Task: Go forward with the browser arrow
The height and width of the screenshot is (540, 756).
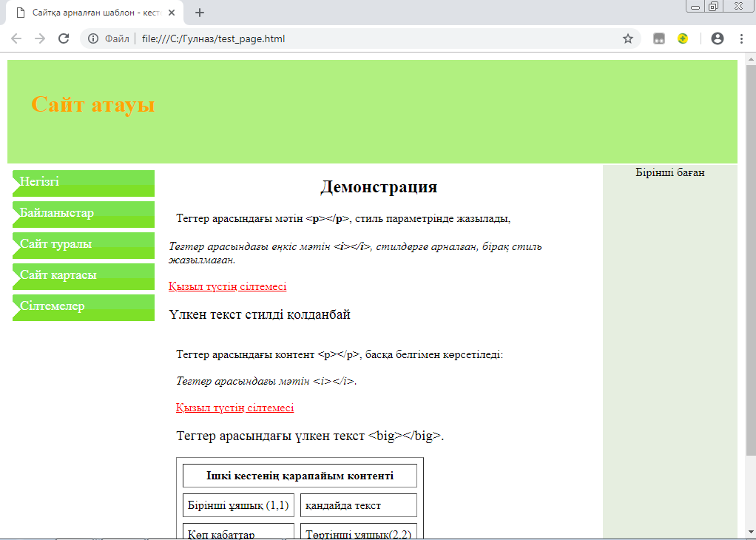Action: [40, 38]
